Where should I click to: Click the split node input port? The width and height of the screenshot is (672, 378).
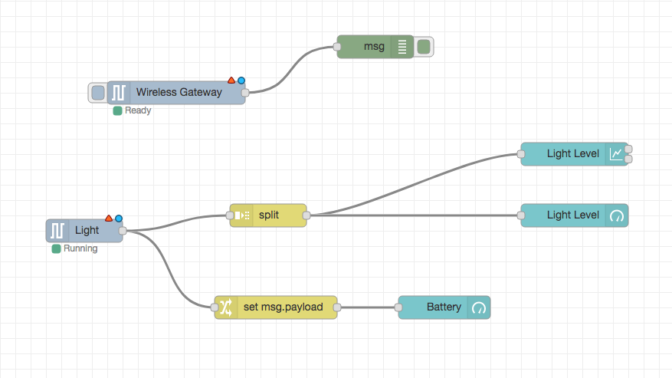[x=230, y=216]
